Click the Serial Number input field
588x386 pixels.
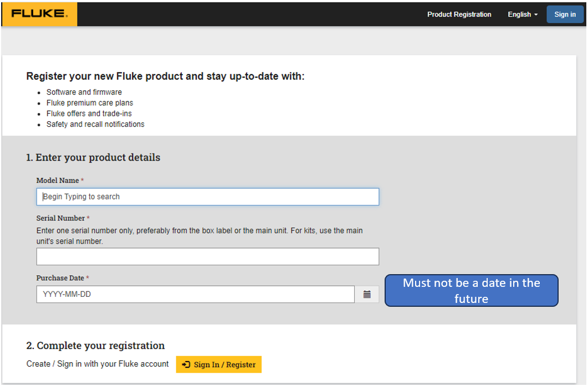point(208,257)
